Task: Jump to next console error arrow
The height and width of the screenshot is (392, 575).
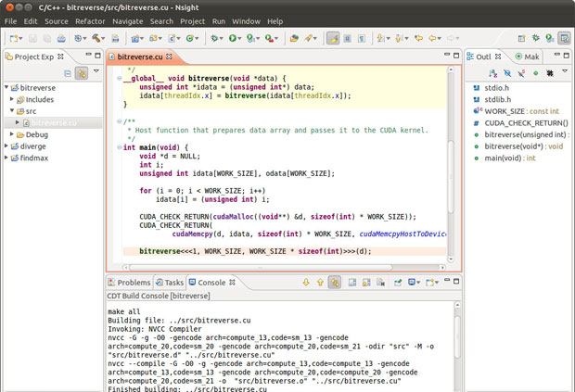Action: [x=306, y=283]
